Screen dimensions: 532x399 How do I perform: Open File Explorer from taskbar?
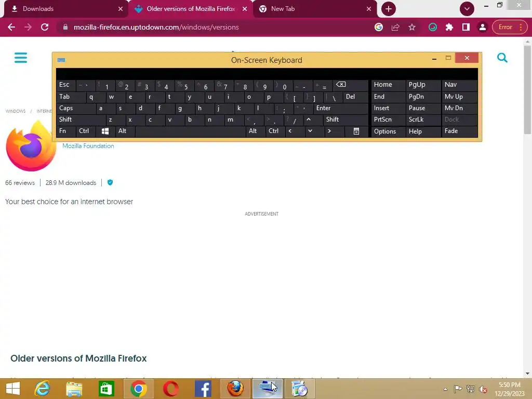(x=74, y=389)
